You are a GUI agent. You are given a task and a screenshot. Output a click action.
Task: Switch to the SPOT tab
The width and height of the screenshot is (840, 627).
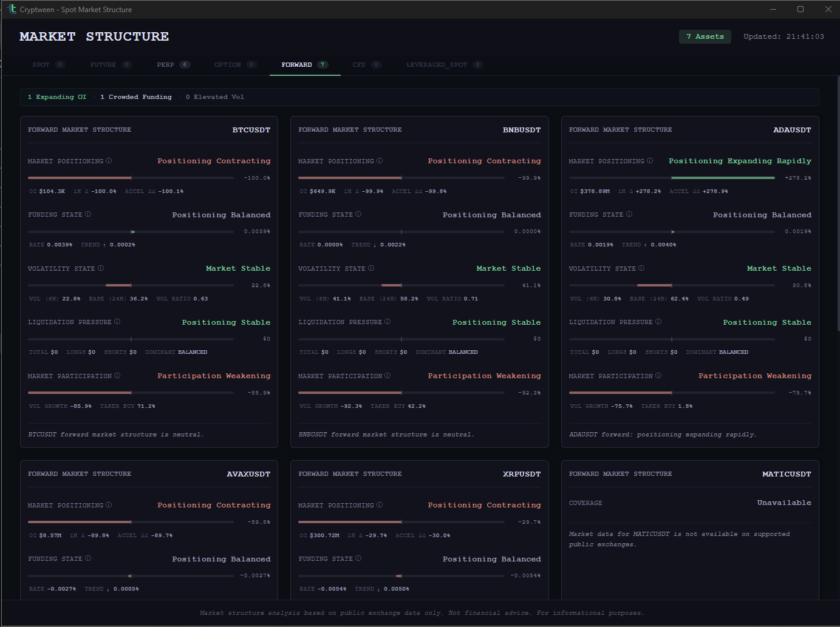tap(49, 64)
